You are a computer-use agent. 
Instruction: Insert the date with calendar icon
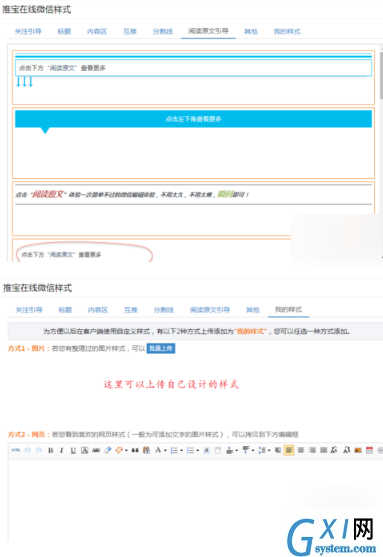pyautogui.click(x=369, y=450)
